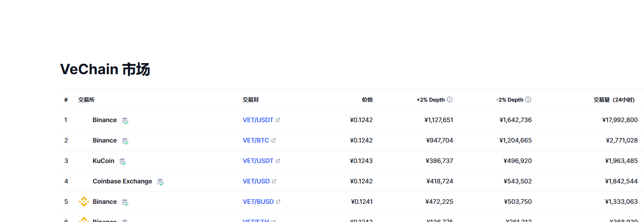Image resolution: width=644 pixels, height=222 pixels.
Task: Sort by the +2% Depth header
Action: coord(430,100)
